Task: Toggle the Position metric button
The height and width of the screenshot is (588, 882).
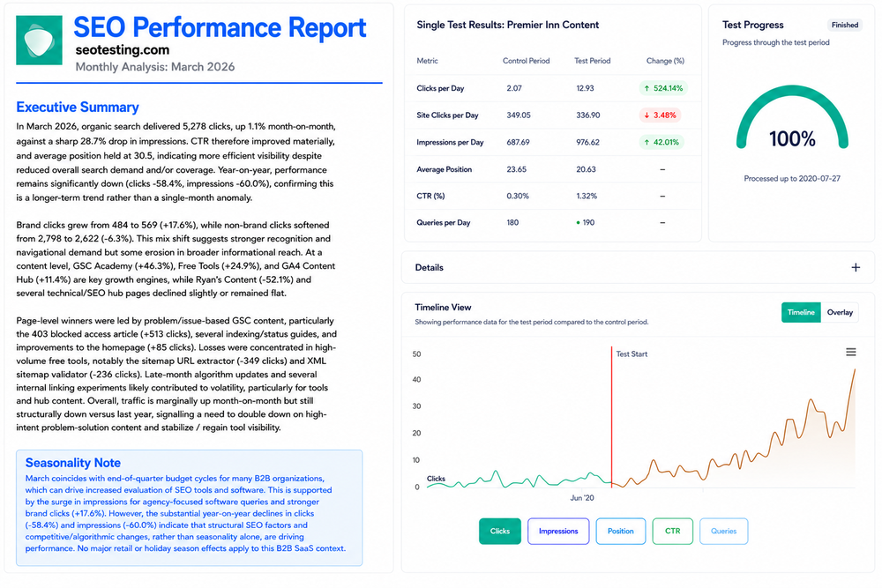Action: pyautogui.click(x=620, y=532)
